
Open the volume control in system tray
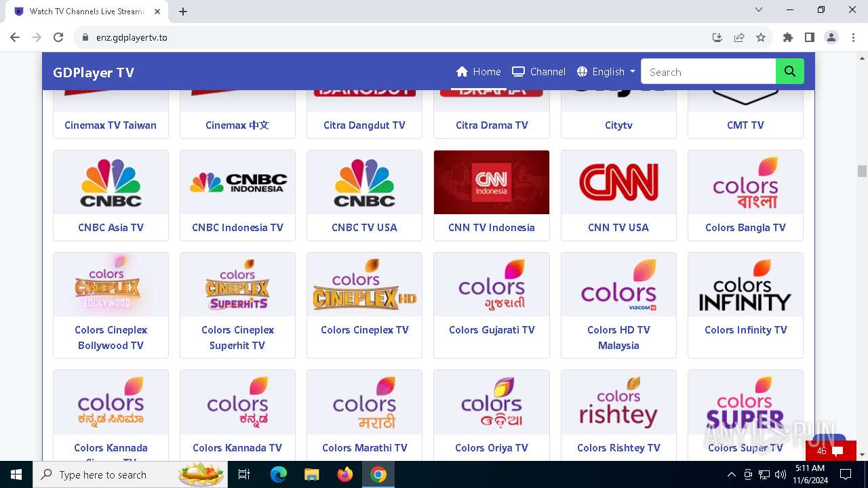(x=781, y=474)
